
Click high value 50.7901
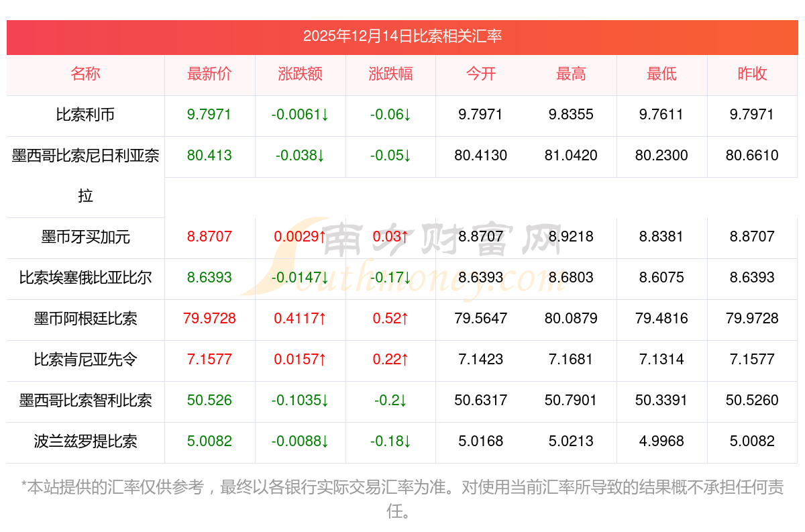[x=571, y=401]
